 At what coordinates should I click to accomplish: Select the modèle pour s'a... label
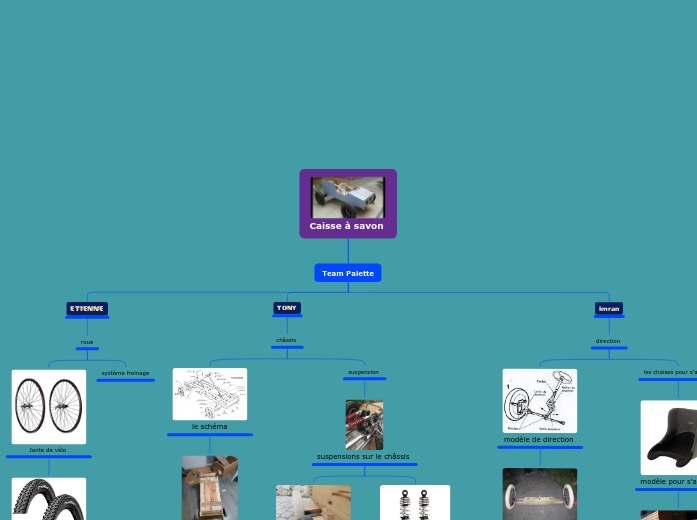669,482
